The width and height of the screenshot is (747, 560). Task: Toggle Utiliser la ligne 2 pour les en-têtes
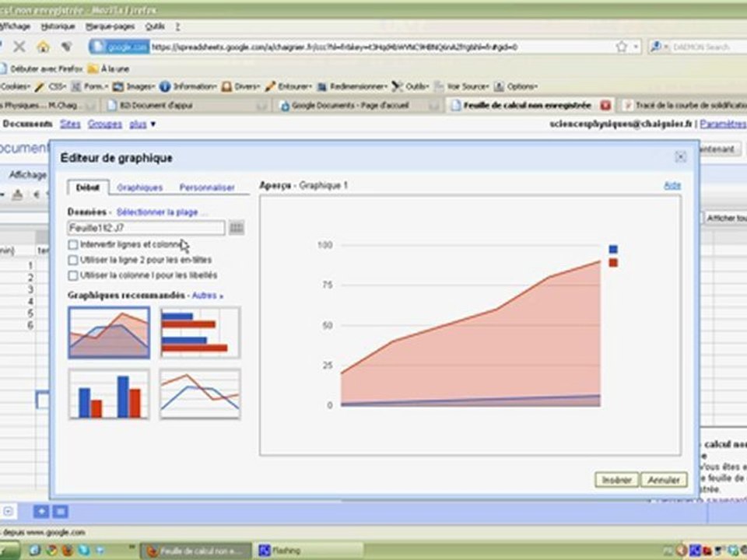point(73,260)
